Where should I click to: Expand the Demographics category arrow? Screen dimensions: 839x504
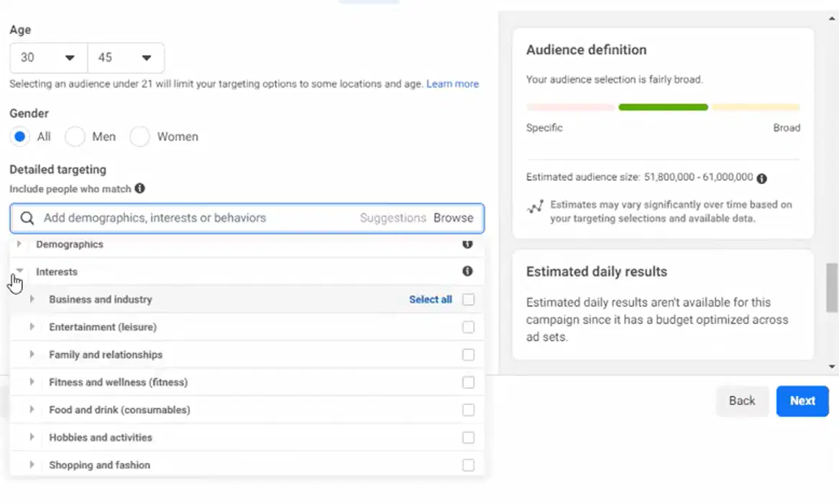pyautogui.click(x=19, y=244)
